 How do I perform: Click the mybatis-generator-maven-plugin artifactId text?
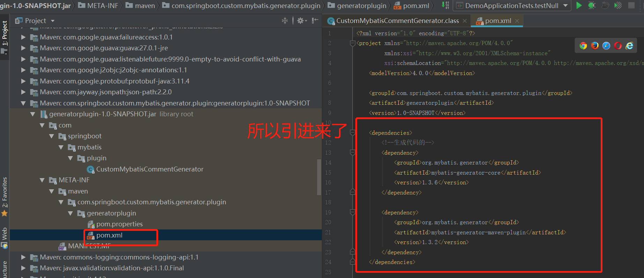[479, 232]
